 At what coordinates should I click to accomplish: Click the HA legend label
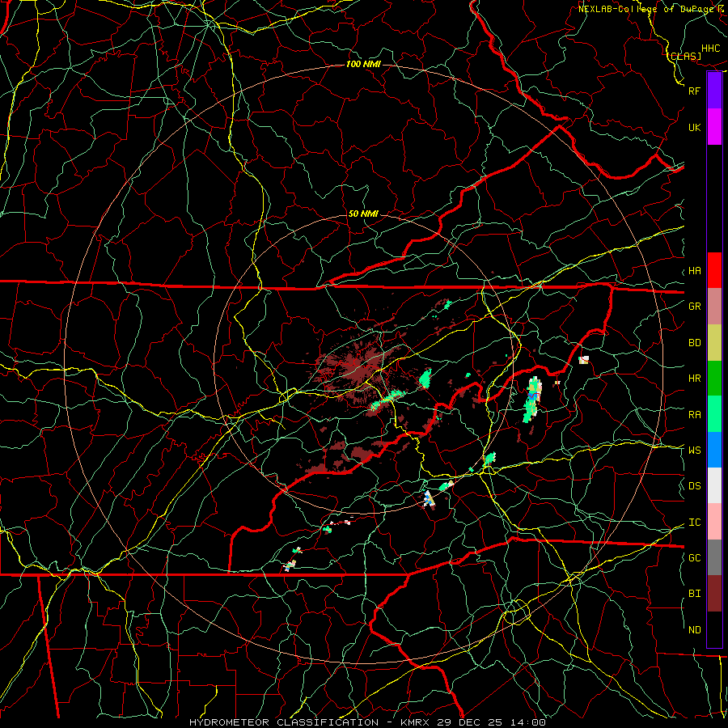(695, 271)
